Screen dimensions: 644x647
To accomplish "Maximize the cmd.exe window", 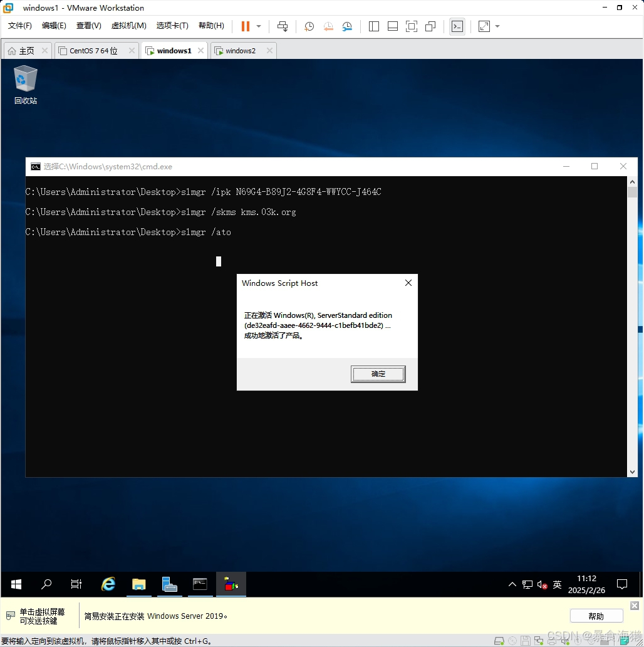I will click(595, 166).
